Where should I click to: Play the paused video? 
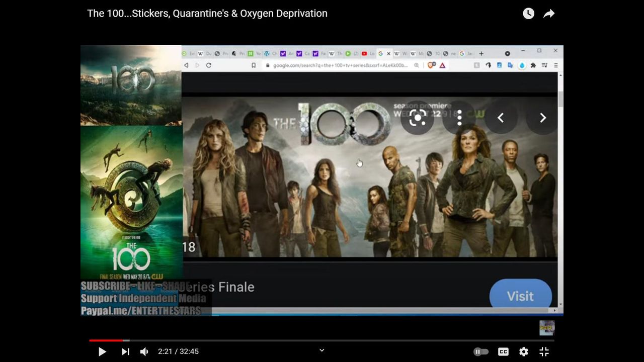pyautogui.click(x=102, y=351)
